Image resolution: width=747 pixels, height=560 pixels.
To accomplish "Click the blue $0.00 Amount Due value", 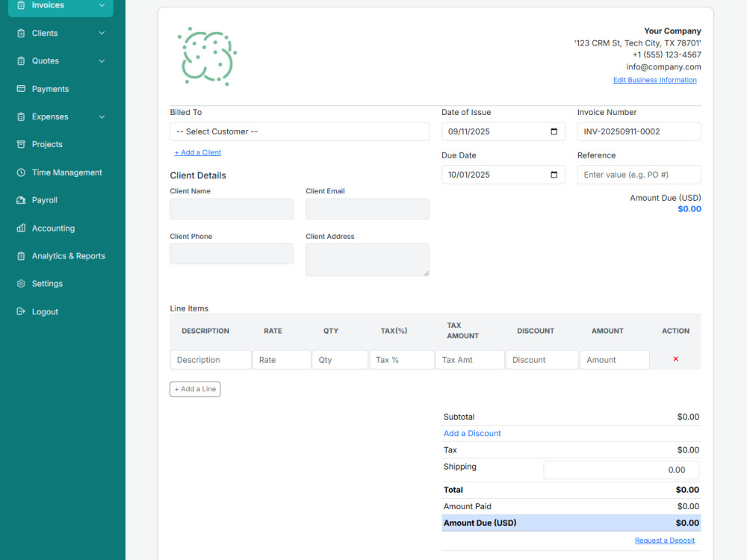I will coord(689,209).
